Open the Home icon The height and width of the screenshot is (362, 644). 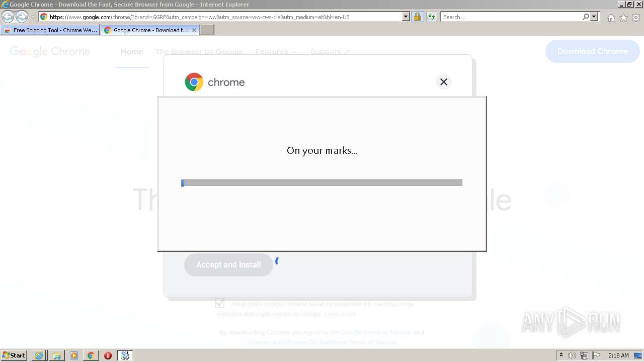(x=611, y=18)
